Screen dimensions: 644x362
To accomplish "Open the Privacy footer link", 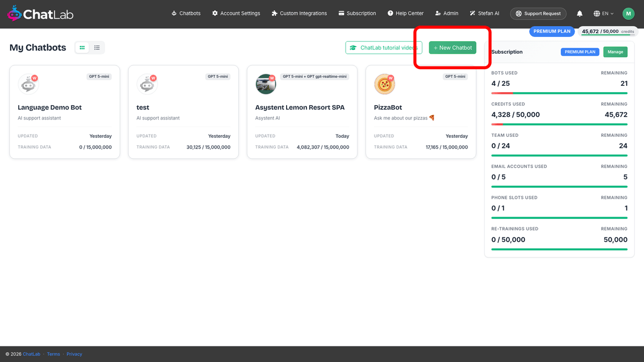I will pyautogui.click(x=75, y=354).
